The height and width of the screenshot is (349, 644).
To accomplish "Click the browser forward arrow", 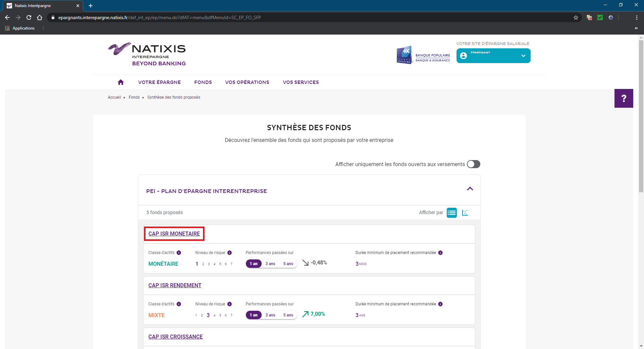I will pos(18,17).
